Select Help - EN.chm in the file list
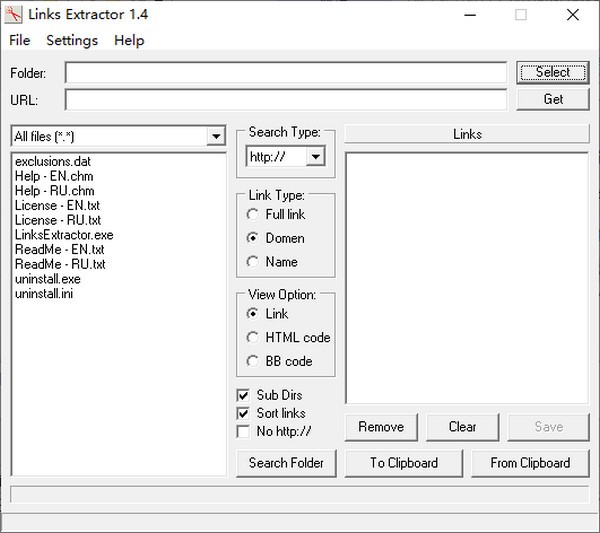 [x=54, y=176]
